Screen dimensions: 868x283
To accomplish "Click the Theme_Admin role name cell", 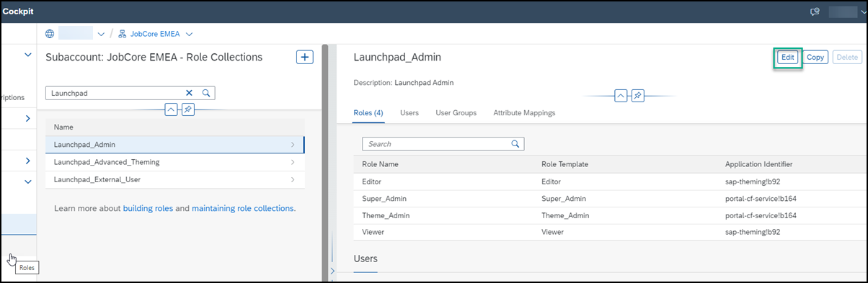I will [x=386, y=215].
